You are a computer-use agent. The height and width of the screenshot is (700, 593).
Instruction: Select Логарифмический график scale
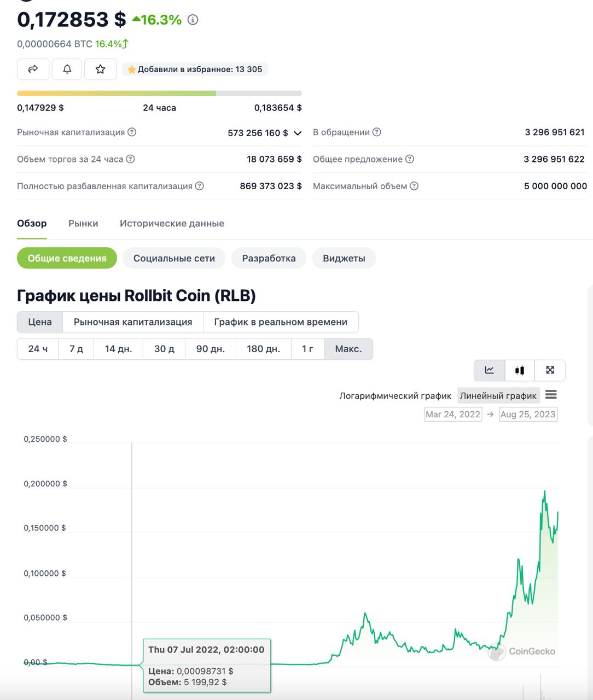pyautogui.click(x=395, y=396)
